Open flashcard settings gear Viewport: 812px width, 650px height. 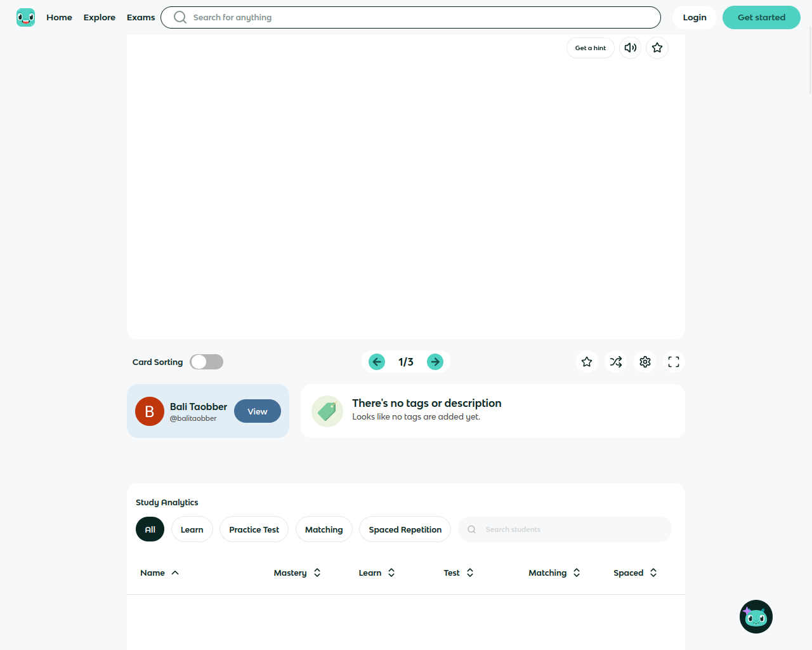click(x=645, y=362)
